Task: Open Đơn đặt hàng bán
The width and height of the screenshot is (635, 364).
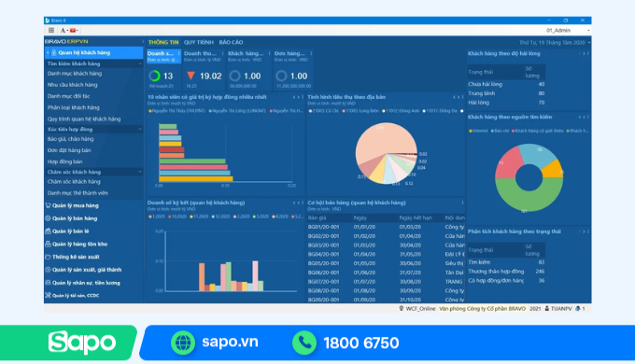Action: click(x=69, y=150)
